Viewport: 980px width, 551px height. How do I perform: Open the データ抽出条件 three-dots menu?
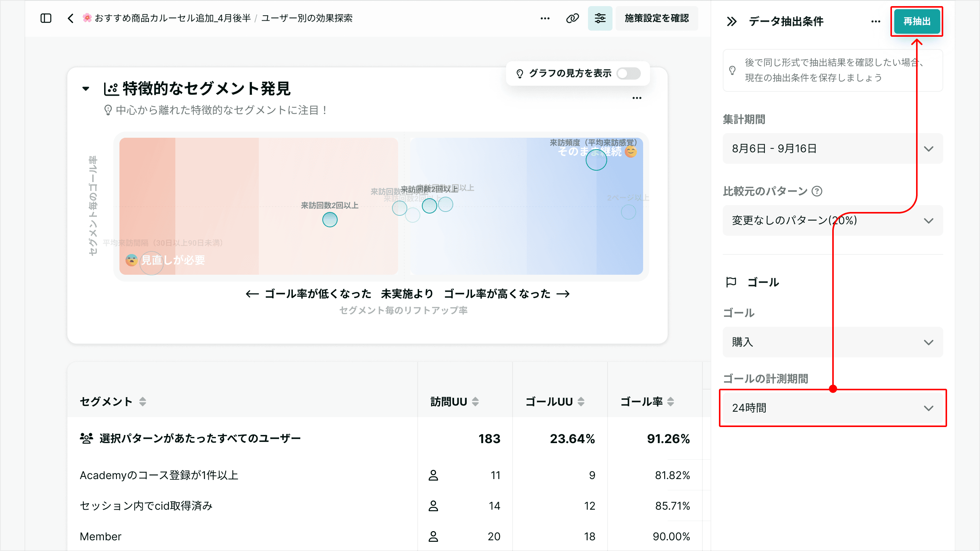click(876, 21)
